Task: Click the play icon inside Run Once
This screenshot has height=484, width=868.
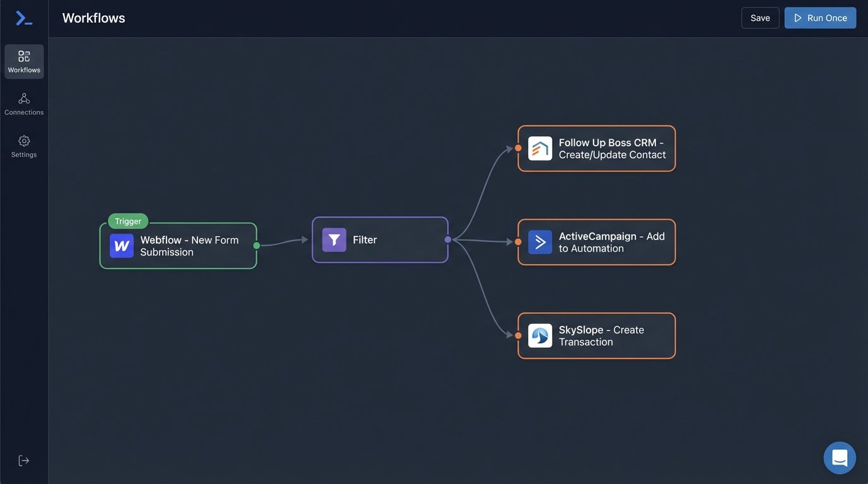Action: pyautogui.click(x=799, y=18)
